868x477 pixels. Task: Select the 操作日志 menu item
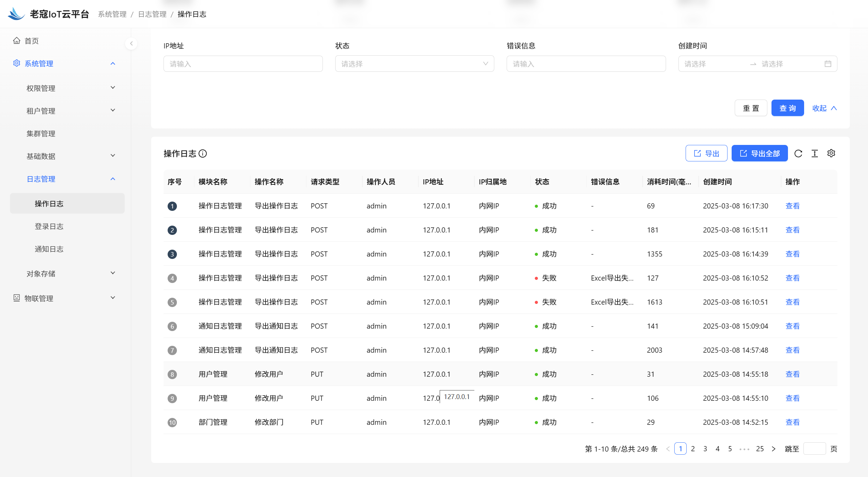point(67,204)
